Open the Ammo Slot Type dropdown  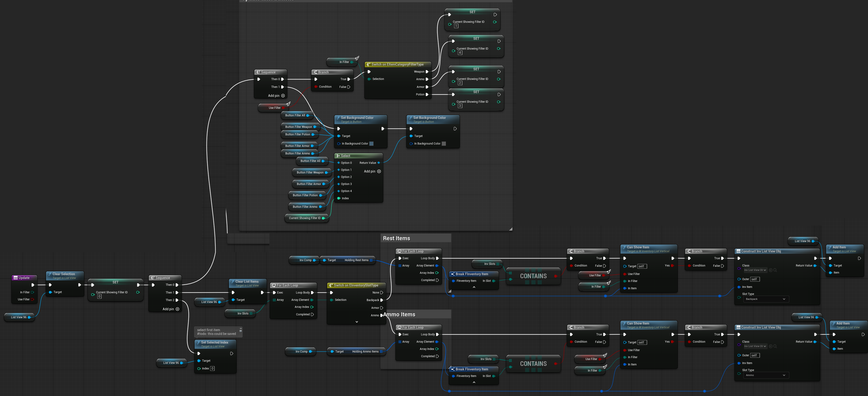click(x=766, y=375)
